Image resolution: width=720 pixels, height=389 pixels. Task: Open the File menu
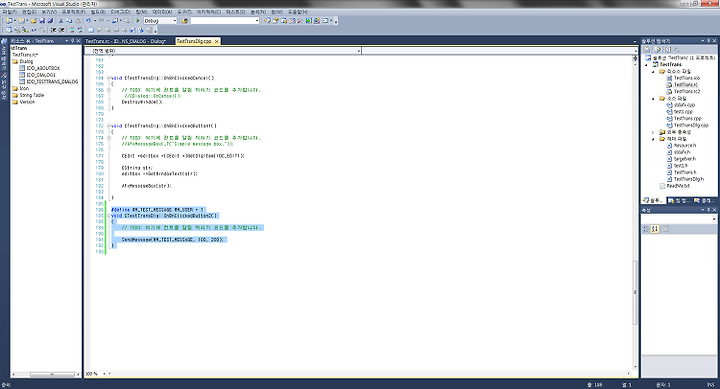[9, 11]
